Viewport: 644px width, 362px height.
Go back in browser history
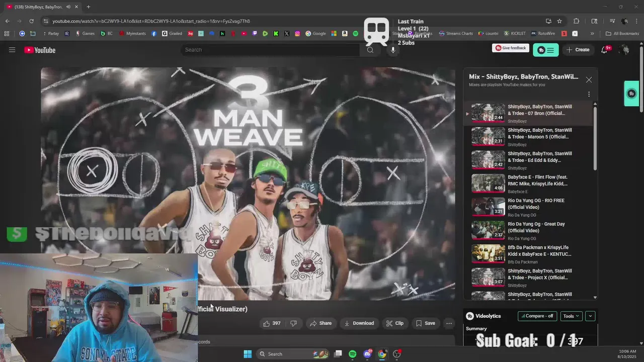pyautogui.click(x=7, y=21)
